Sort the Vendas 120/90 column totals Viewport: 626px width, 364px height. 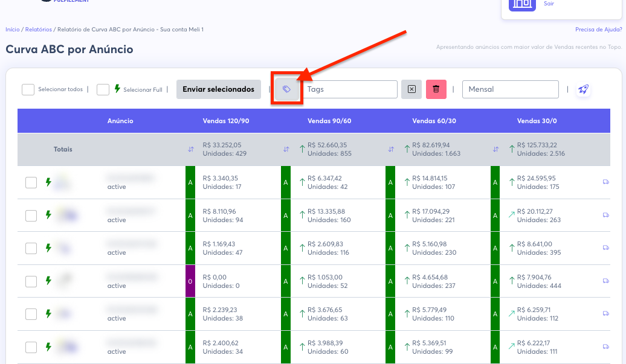191,149
